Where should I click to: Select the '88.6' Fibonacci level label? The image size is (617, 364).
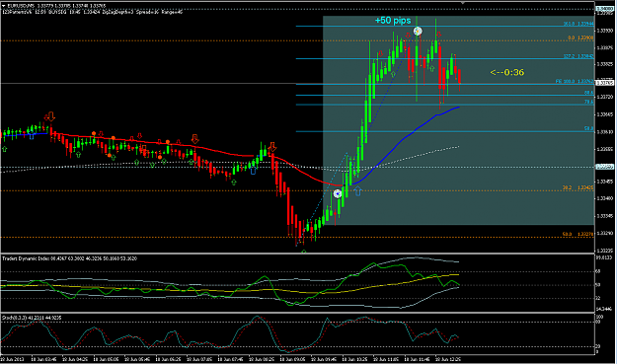588,93
